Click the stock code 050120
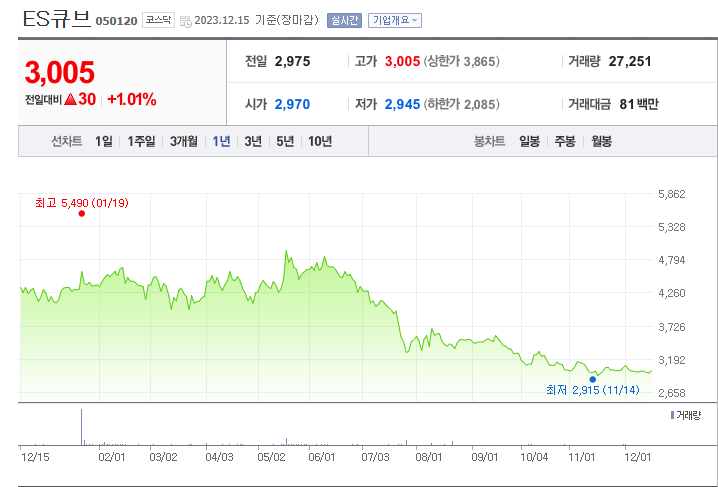The height and width of the screenshot is (487, 718). point(116,22)
